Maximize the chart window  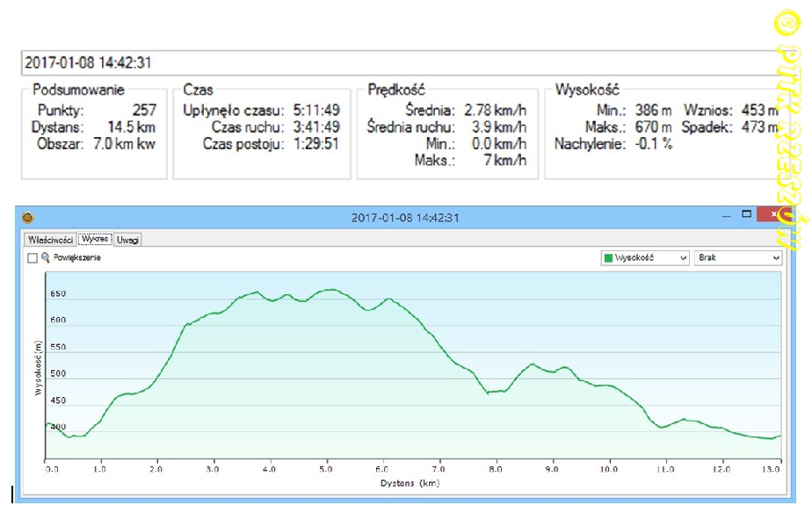click(747, 214)
